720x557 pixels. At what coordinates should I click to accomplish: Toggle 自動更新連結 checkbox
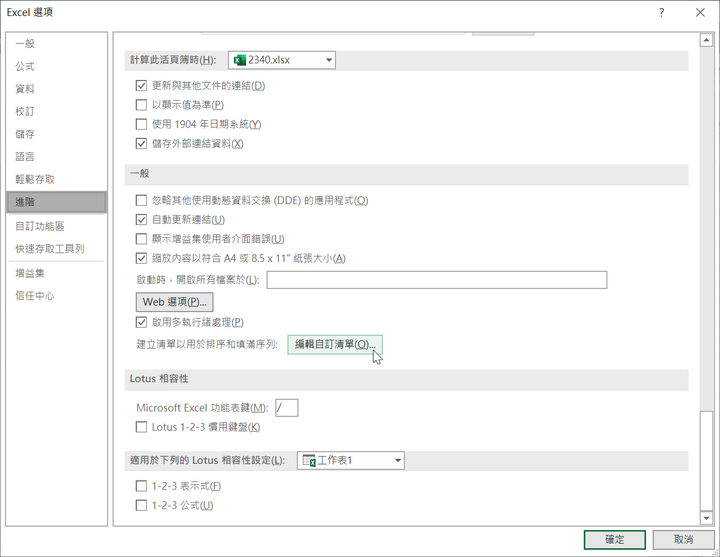[141, 219]
